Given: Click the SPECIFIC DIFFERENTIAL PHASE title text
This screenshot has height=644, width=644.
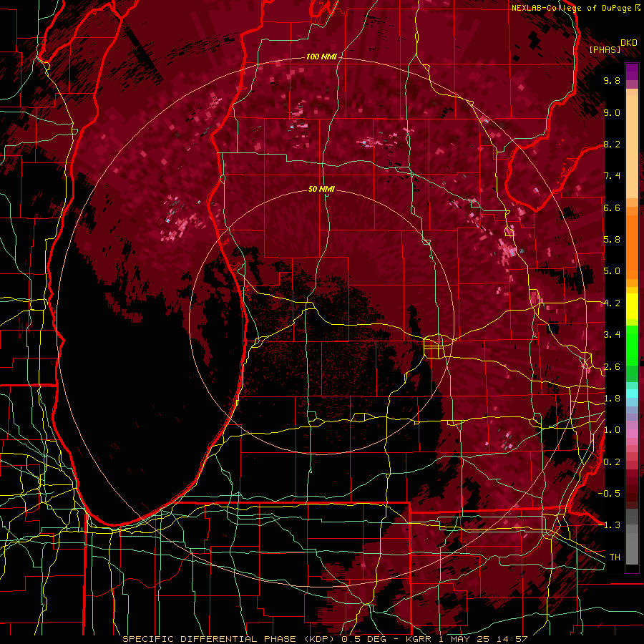Looking at the screenshot, I should coord(209,639).
